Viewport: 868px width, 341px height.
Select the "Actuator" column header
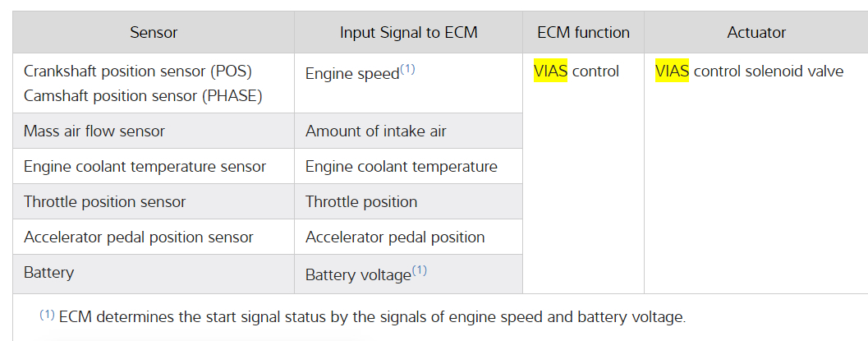pos(756,33)
